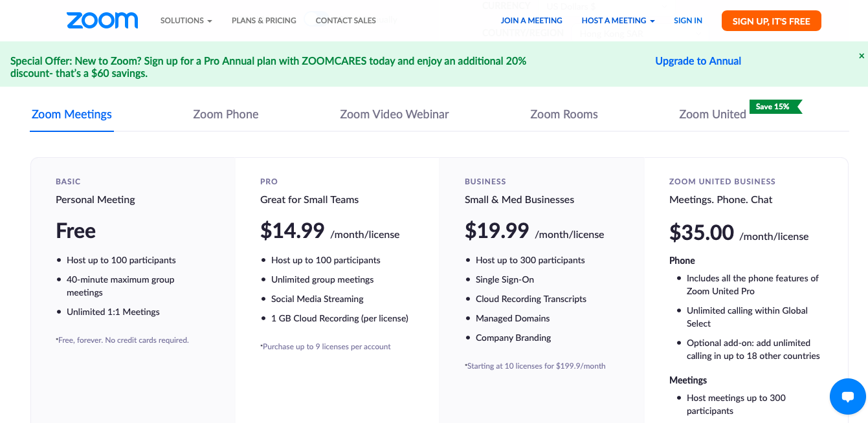
Task: Click the Zoom logo
Action: 102,21
